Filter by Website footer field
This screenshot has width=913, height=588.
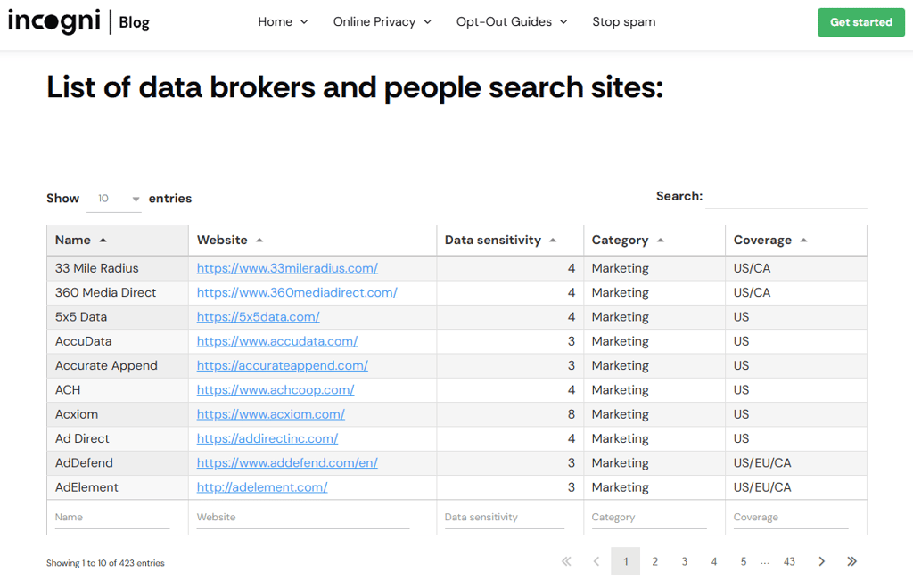point(303,518)
